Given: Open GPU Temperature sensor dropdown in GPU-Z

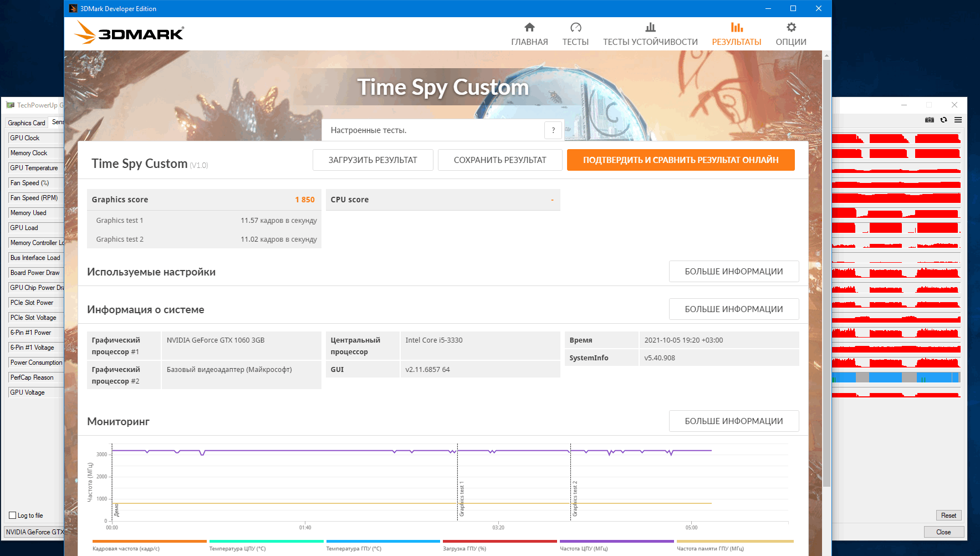Looking at the screenshot, I should tap(36, 168).
